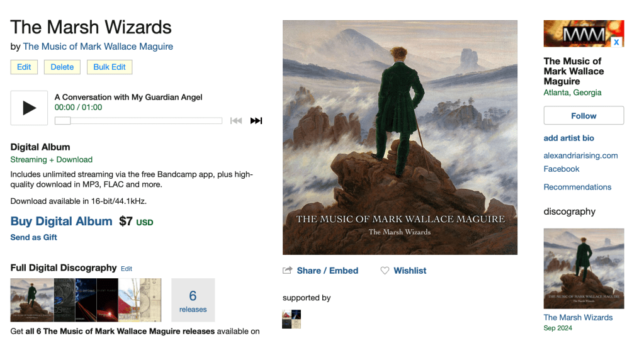Go to the previous track

click(236, 121)
